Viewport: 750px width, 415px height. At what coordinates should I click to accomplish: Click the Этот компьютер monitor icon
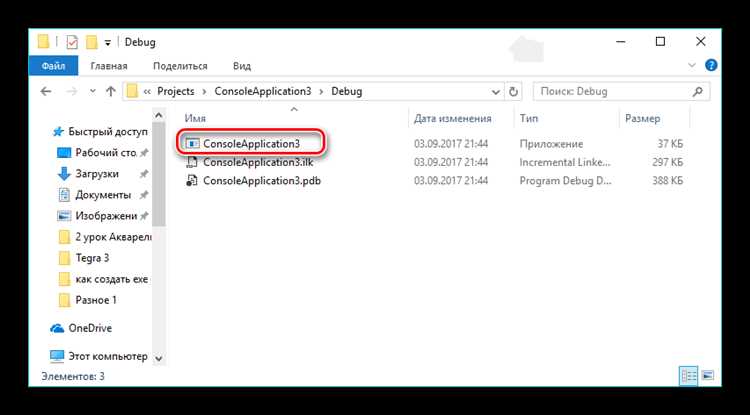click(x=57, y=356)
